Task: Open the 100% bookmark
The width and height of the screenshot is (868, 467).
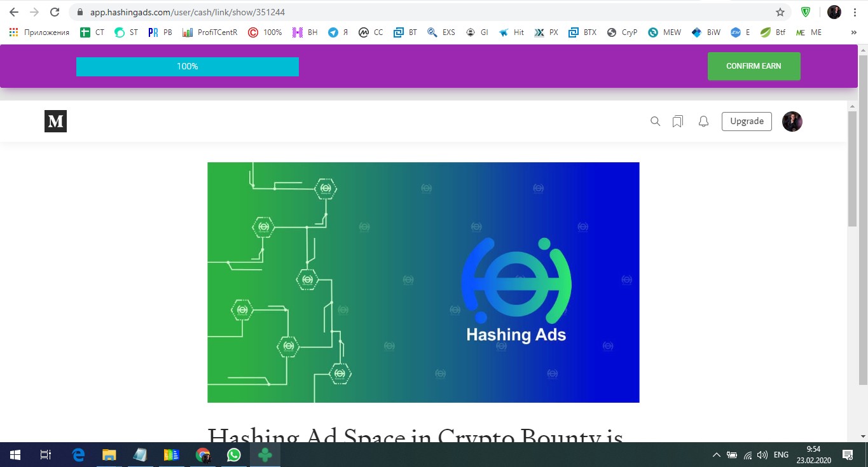Action: point(265,32)
